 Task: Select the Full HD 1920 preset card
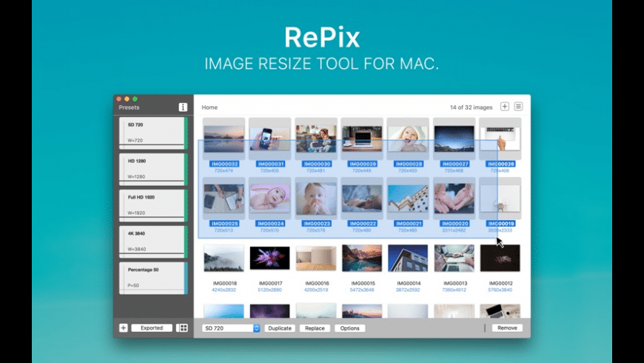tap(153, 205)
